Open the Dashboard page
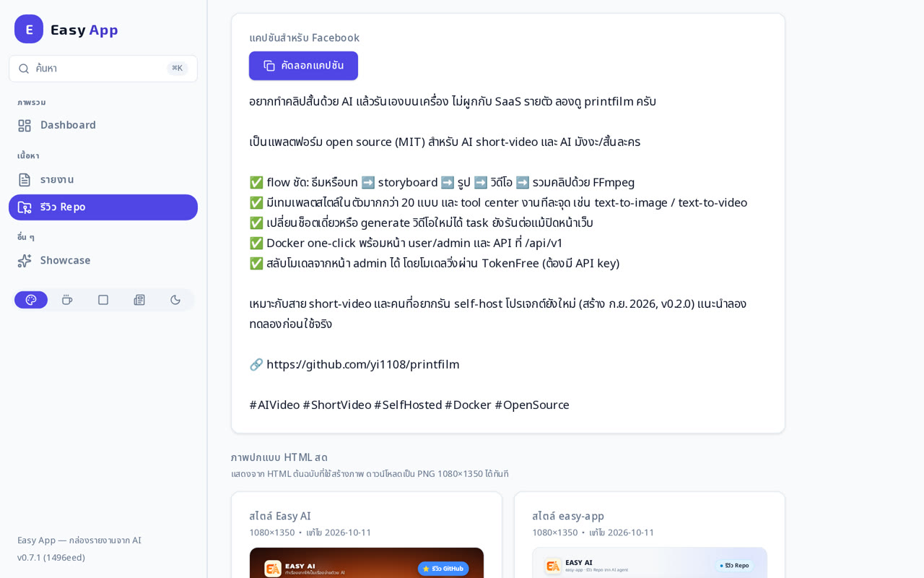This screenshot has height=578, width=924. coord(103,125)
